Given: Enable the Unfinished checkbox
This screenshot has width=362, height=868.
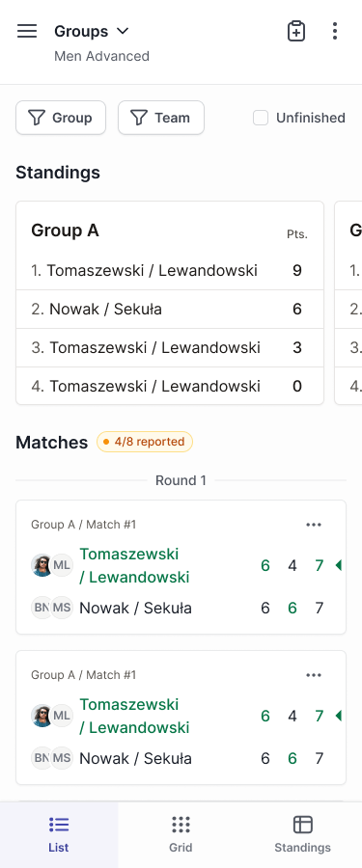Looking at the screenshot, I should click(x=261, y=118).
